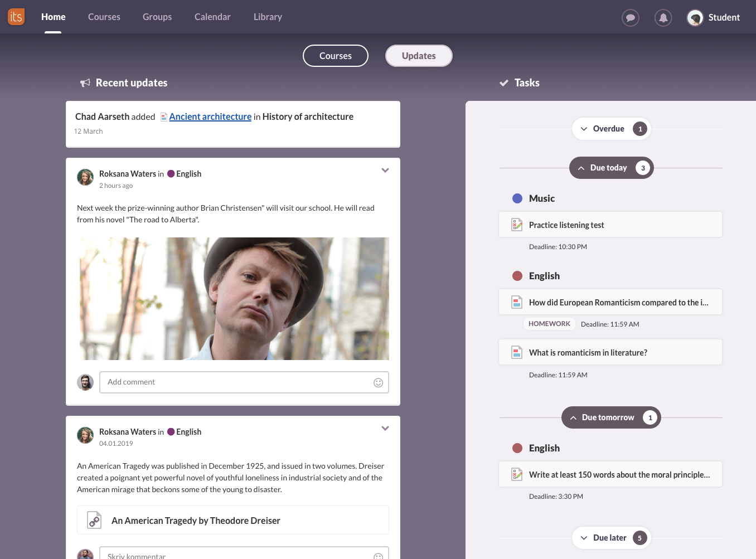Click the blue Music course color dot
This screenshot has height=559, width=756.
click(x=517, y=198)
